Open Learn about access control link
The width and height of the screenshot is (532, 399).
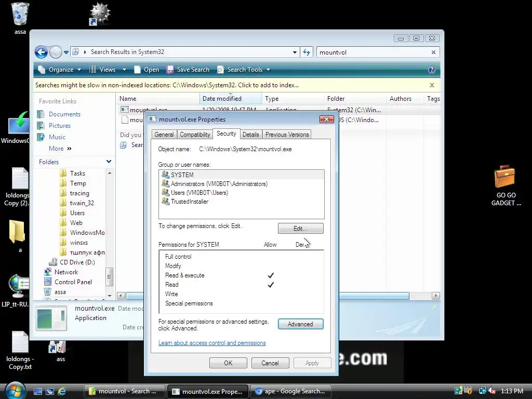point(212,343)
